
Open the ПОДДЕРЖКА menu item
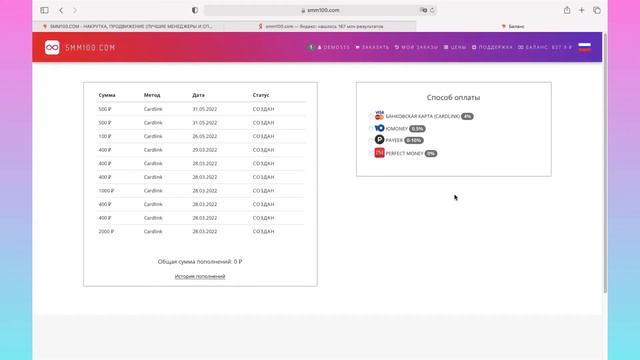tap(492, 47)
